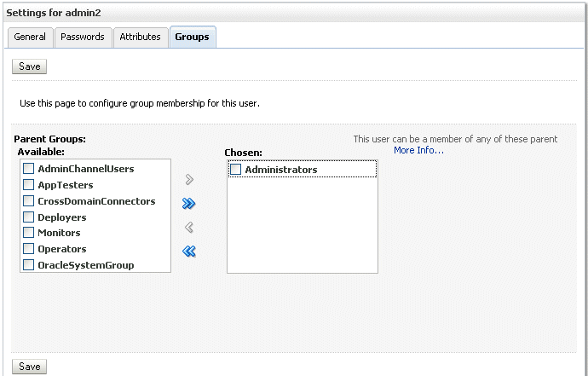
Task: Open the More Info link
Action: (x=418, y=150)
